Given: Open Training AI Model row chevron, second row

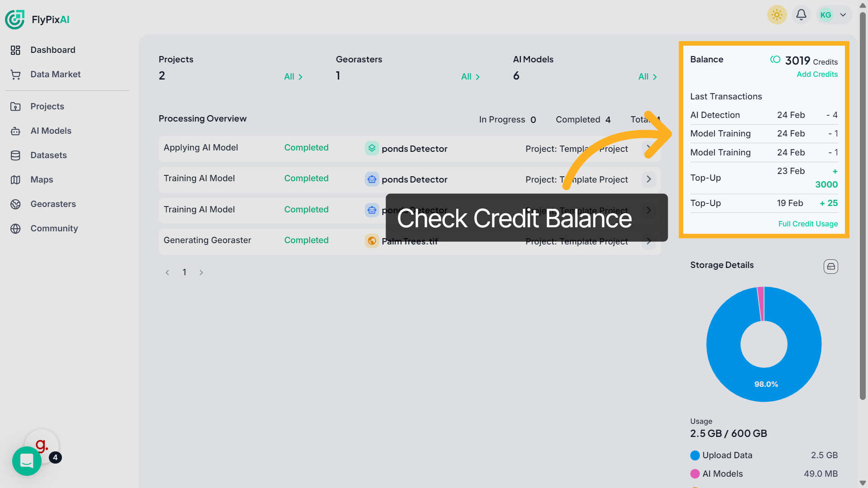Looking at the screenshot, I should (x=649, y=179).
